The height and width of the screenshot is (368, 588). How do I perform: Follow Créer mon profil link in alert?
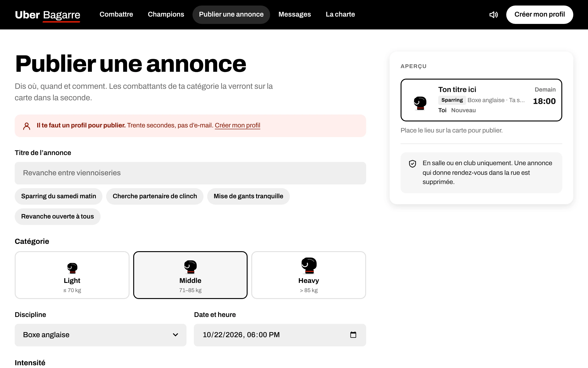pos(237,125)
